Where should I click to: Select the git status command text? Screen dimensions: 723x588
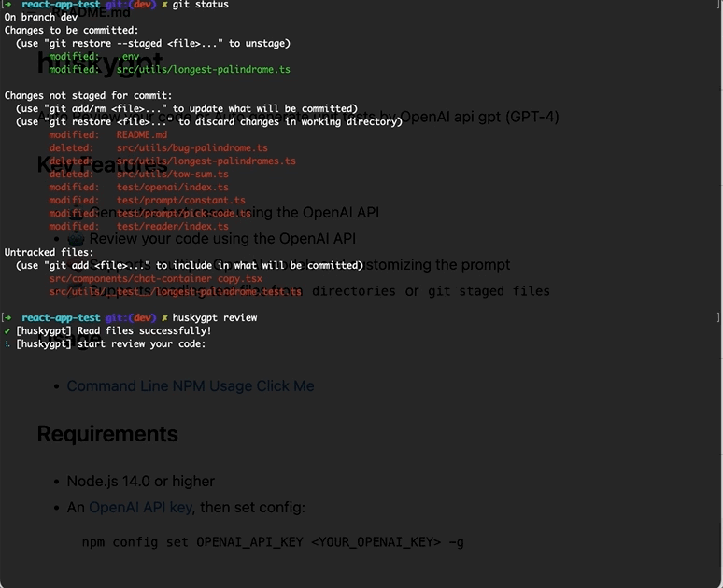[200, 5]
